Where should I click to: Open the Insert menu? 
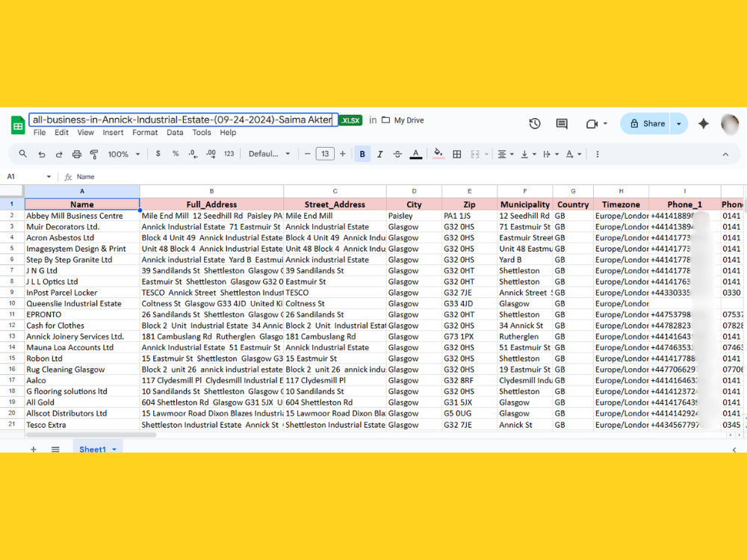pyautogui.click(x=113, y=132)
